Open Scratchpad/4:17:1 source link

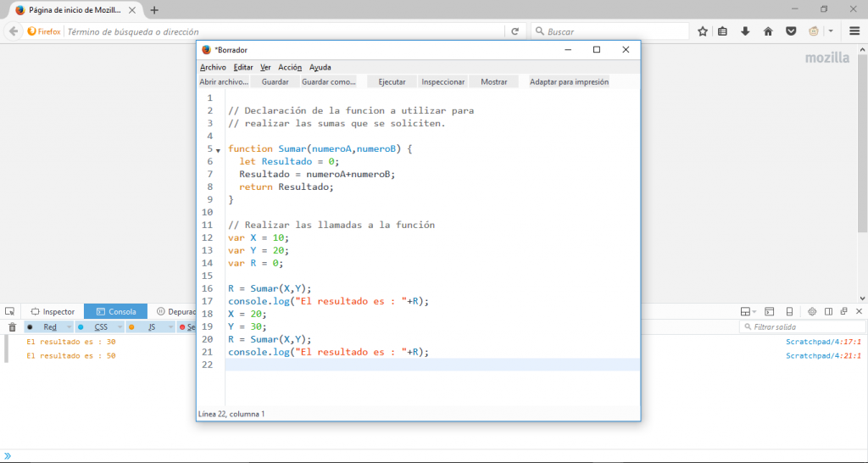tap(823, 342)
